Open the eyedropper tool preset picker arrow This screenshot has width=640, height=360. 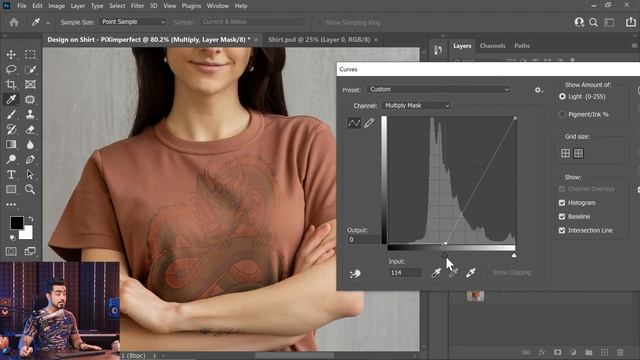[48, 23]
